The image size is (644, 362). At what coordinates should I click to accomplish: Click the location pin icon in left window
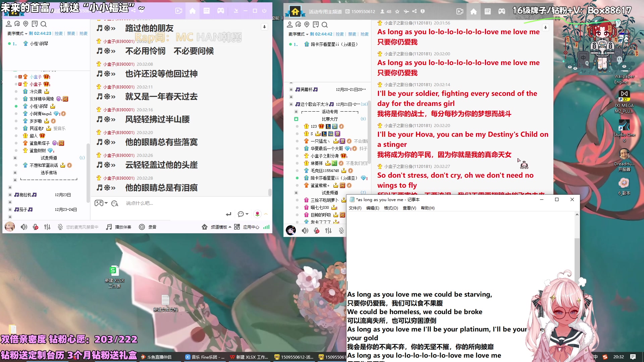tap(25, 24)
